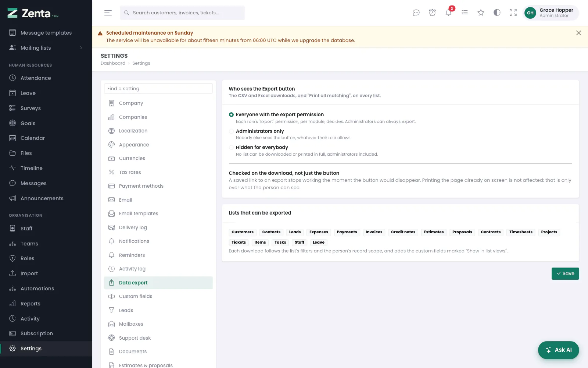
Task: Open the task list icon in header
Action: click(465, 13)
